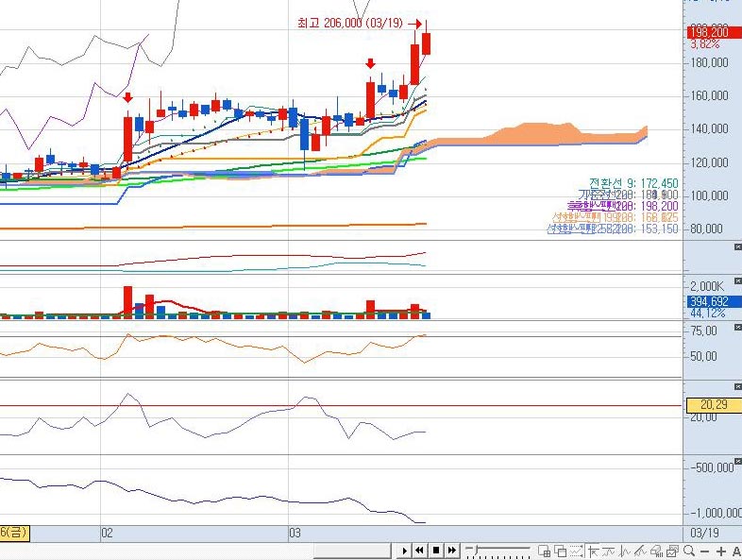Screen dimensions: 742x560
Task: Click the -500,000 axis label
Action: tap(712, 467)
